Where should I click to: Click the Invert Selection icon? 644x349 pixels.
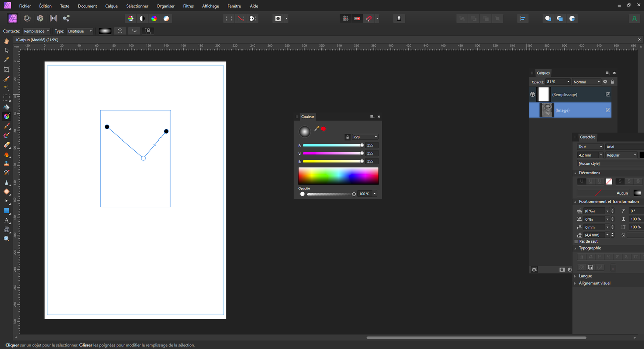pos(253,18)
